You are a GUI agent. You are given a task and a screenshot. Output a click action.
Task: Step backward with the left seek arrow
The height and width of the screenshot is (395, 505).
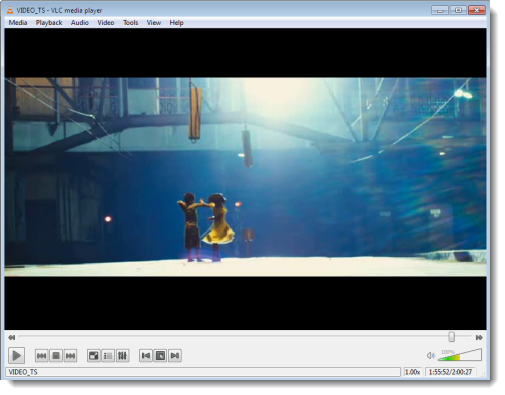[12, 337]
